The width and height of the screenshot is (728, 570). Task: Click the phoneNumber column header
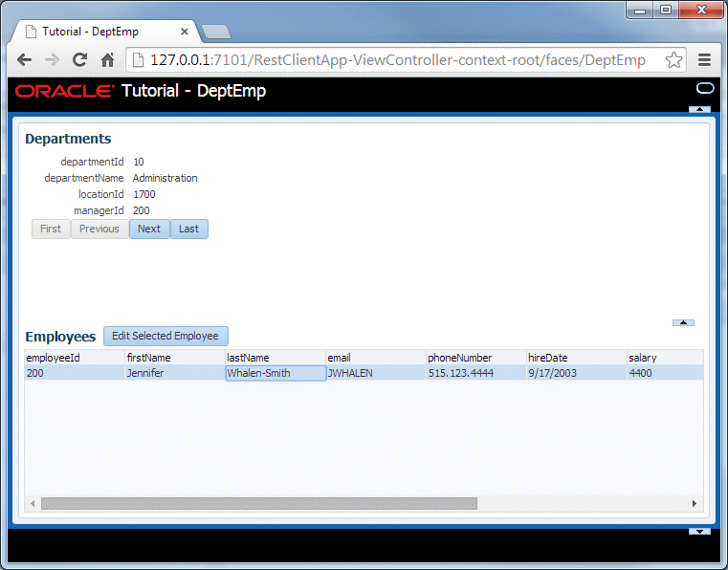click(x=475, y=358)
